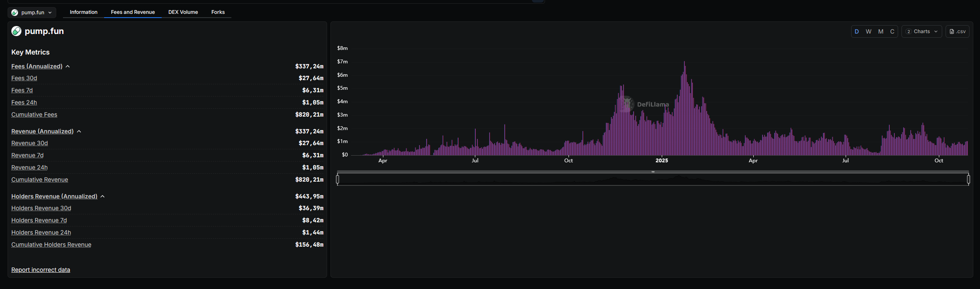Select the Fees and Revenue tab
The image size is (980, 289).
coord(133,12)
